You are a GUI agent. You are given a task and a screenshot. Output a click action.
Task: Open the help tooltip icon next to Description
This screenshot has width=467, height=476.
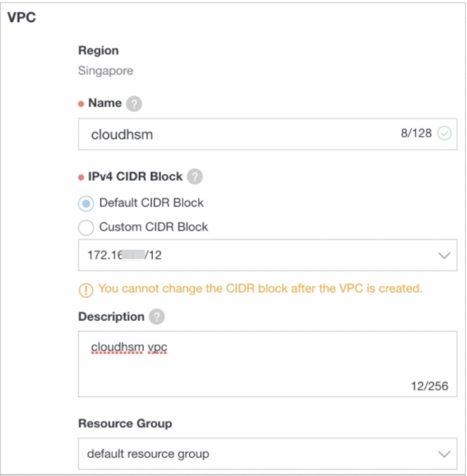pyautogui.click(x=156, y=317)
